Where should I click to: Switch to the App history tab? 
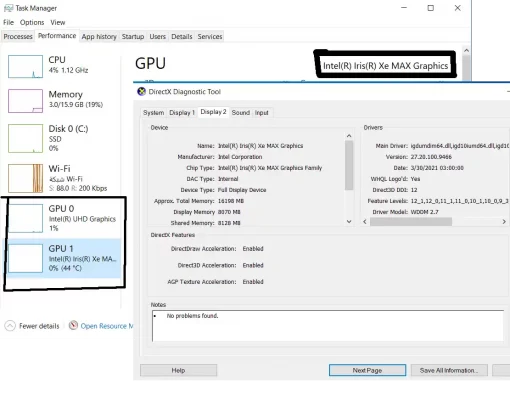[99, 36]
